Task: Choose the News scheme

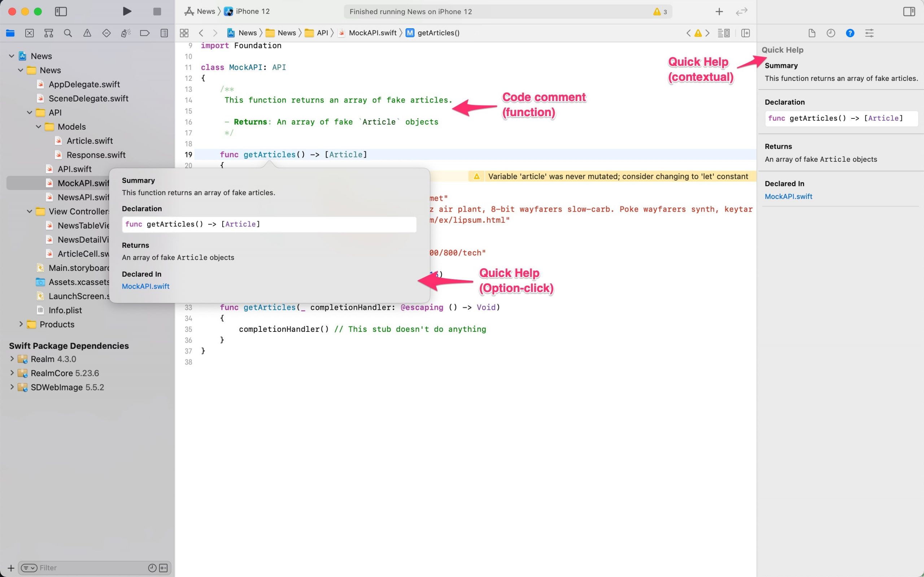Action: point(200,12)
